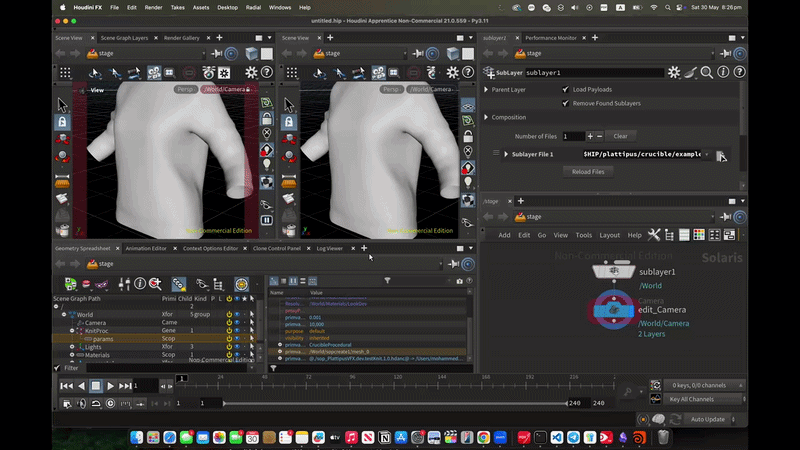Viewport: 800px width, 450px height.
Task: Click the playback range slider bar
Action: [395, 403]
